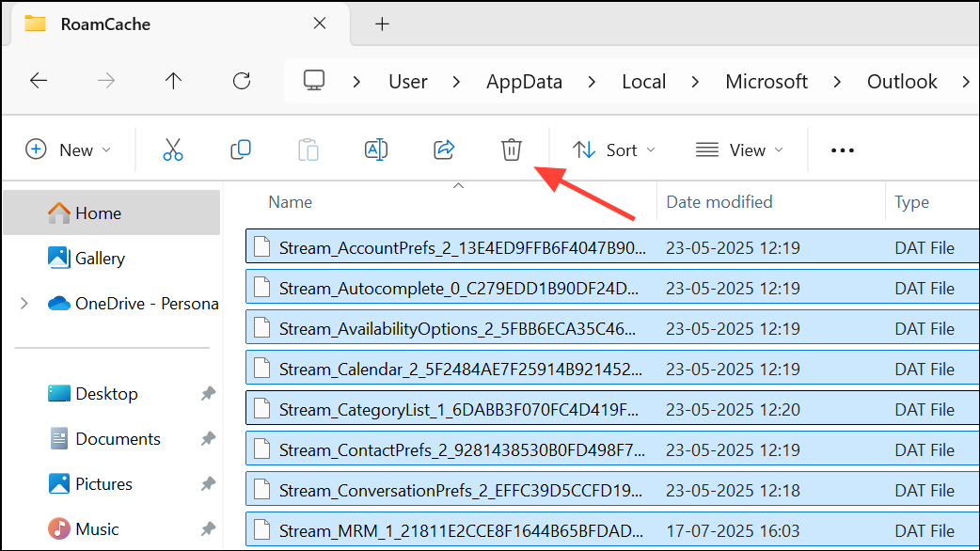The width and height of the screenshot is (980, 551).
Task: Select the Stream_ConversationPrefs_2 file
Action: (x=612, y=491)
